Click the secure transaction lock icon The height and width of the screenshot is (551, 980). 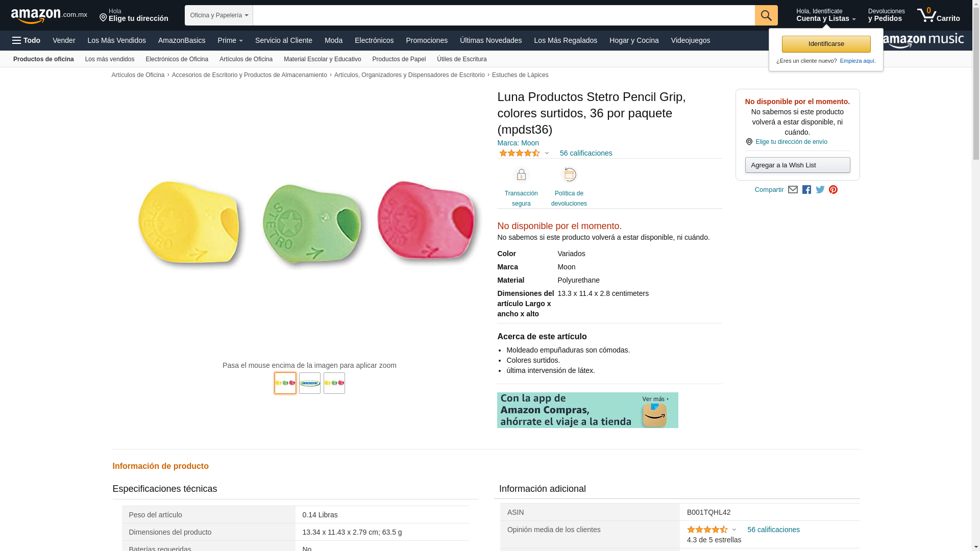(521, 175)
